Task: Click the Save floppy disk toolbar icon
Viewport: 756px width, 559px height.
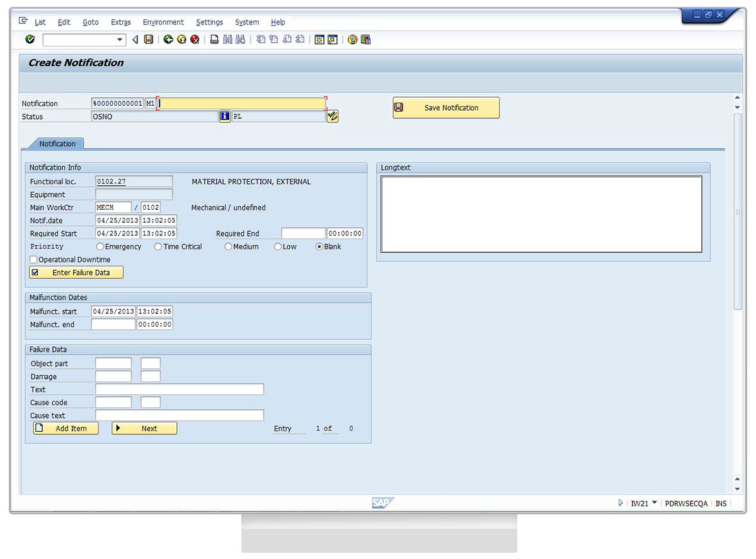Action: 149,40
